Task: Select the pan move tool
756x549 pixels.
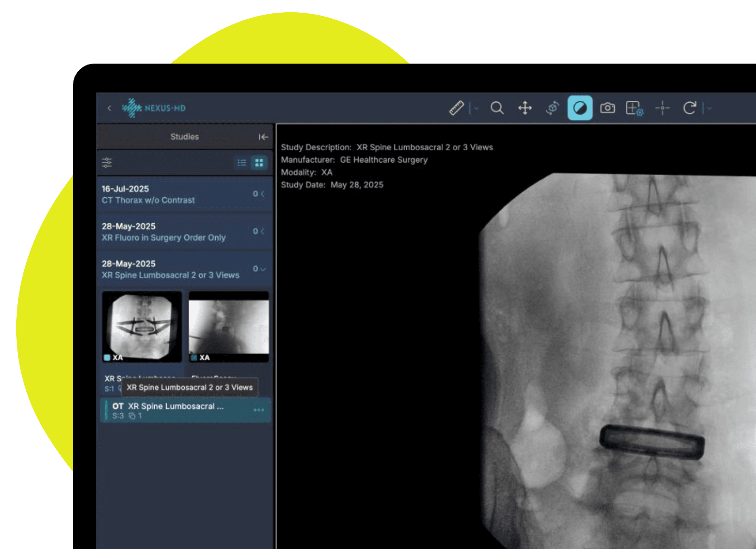Action: (525, 108)
